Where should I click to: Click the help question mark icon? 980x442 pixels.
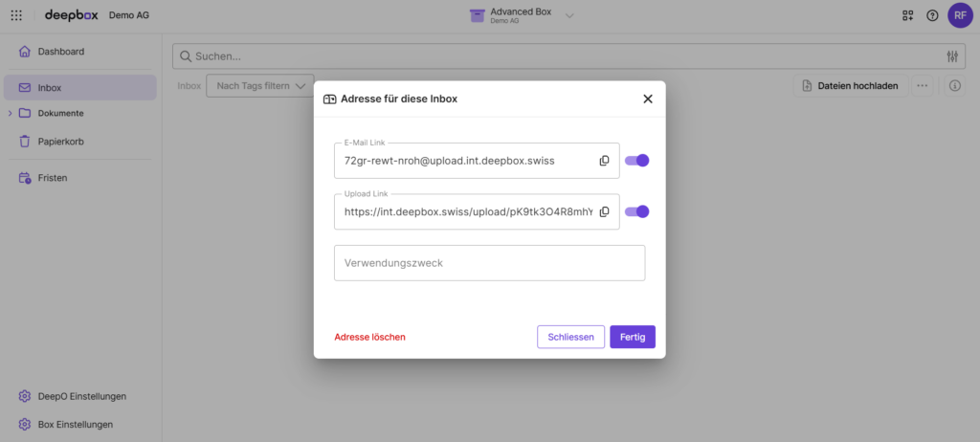tap(932, 15)
